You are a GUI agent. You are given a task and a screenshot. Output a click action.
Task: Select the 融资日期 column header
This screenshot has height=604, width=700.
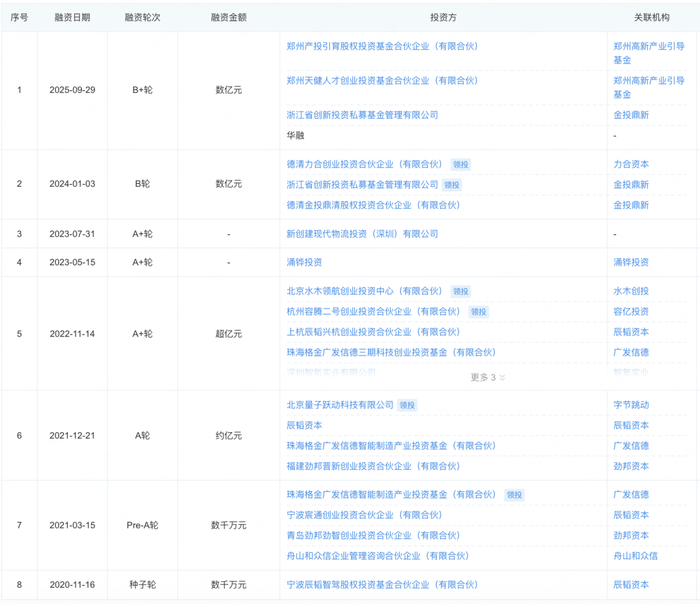pyautogui.click(x=72, y=17)
